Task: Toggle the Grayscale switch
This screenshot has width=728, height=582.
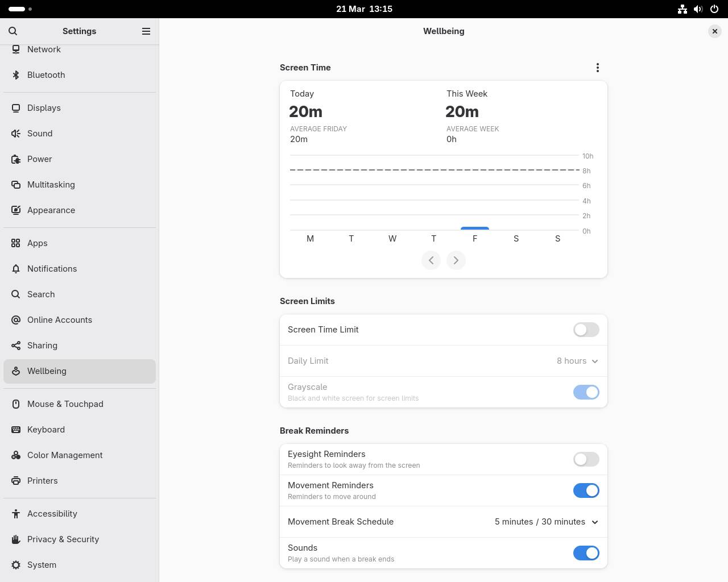Action: [586, 392]
